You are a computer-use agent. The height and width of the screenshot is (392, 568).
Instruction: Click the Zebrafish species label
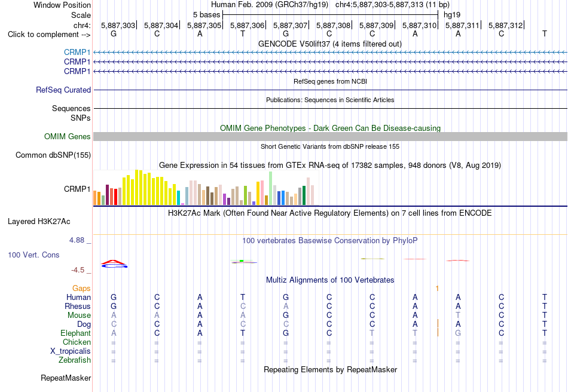[75, 360]
